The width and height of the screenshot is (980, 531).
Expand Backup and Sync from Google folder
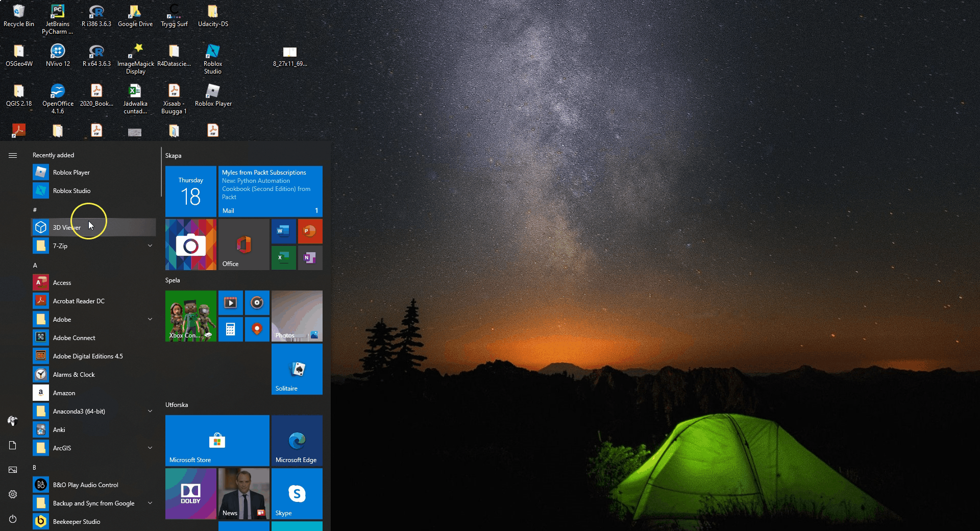coord(93,503)
